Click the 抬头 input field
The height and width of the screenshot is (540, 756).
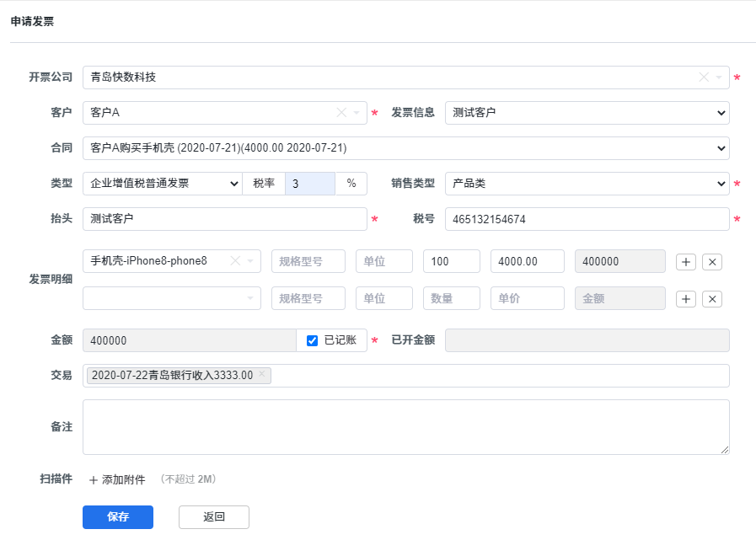point(225,219)
